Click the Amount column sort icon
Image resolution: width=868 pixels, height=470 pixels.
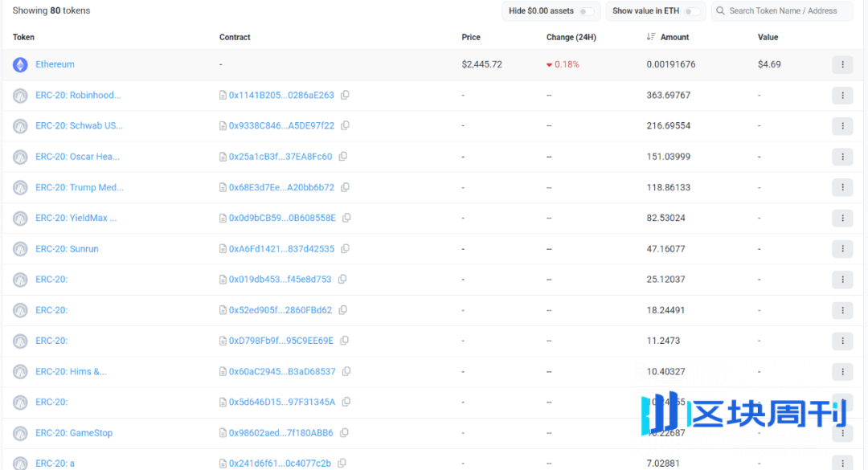pyautogui.click(x=651, y=37)
